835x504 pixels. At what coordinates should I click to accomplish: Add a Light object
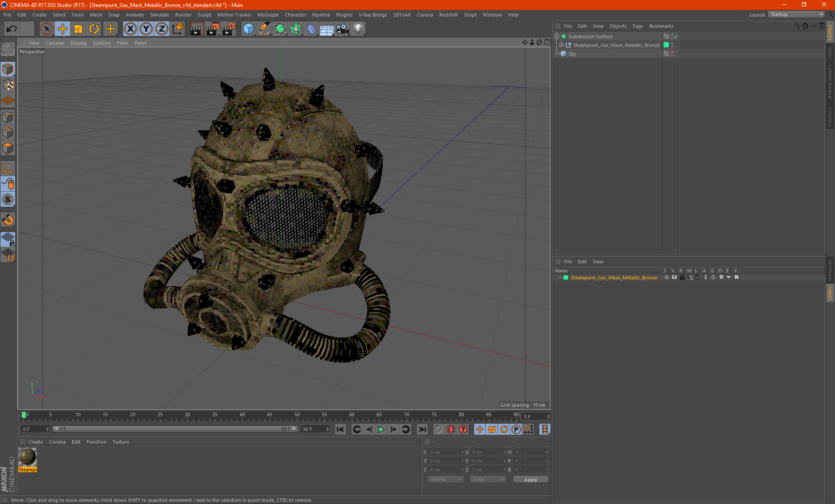click(x=358, y=29)
